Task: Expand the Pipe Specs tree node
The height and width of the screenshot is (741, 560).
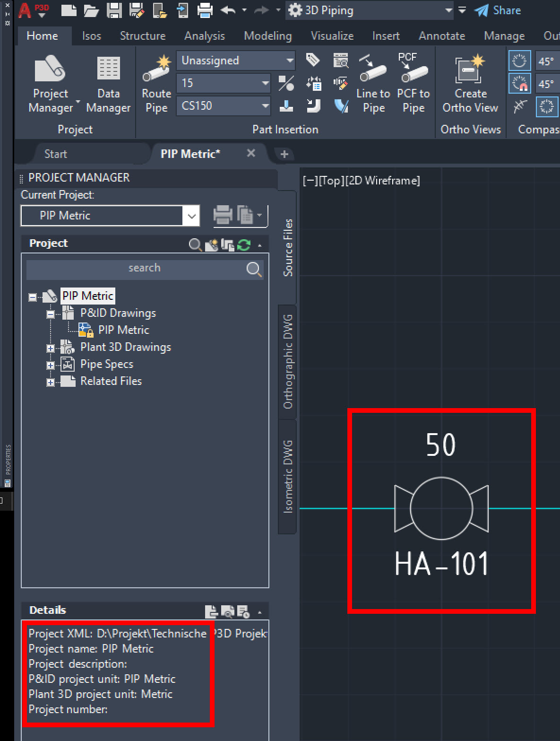Action: [51, 366]
